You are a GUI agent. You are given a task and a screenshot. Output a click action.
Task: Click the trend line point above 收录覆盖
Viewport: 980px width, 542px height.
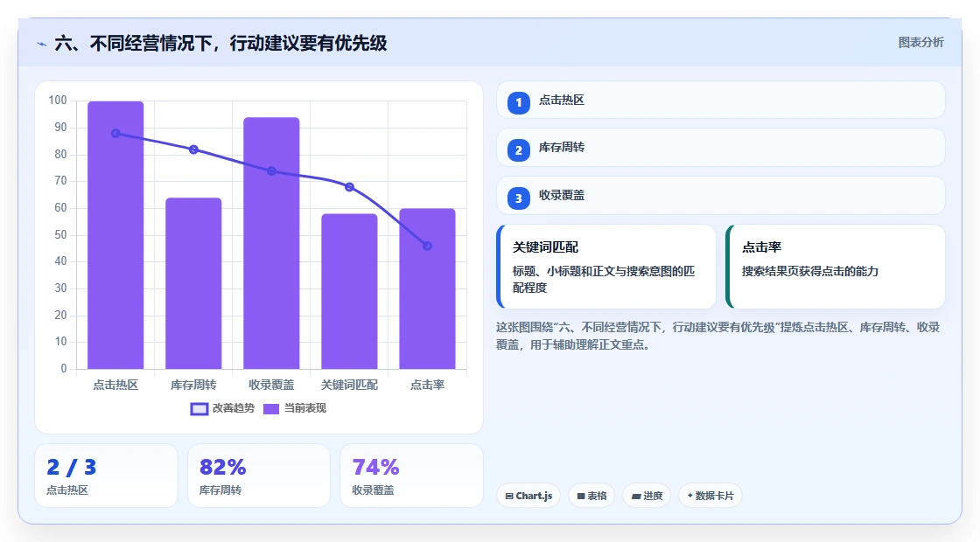tap(271, 171)
